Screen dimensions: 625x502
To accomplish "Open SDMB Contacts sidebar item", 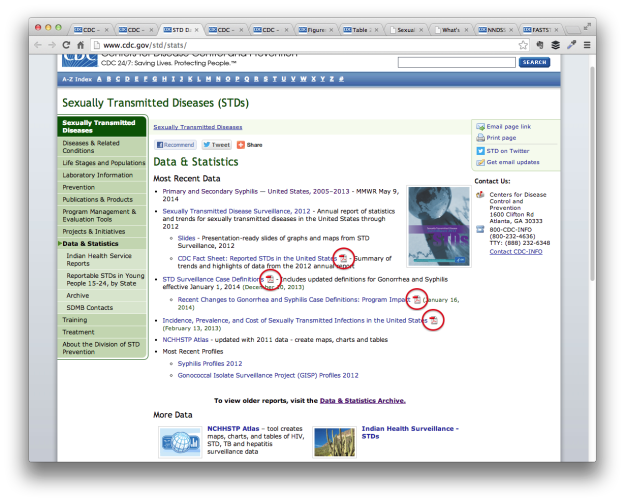I will pyautogui.click(x=102, y=308).
